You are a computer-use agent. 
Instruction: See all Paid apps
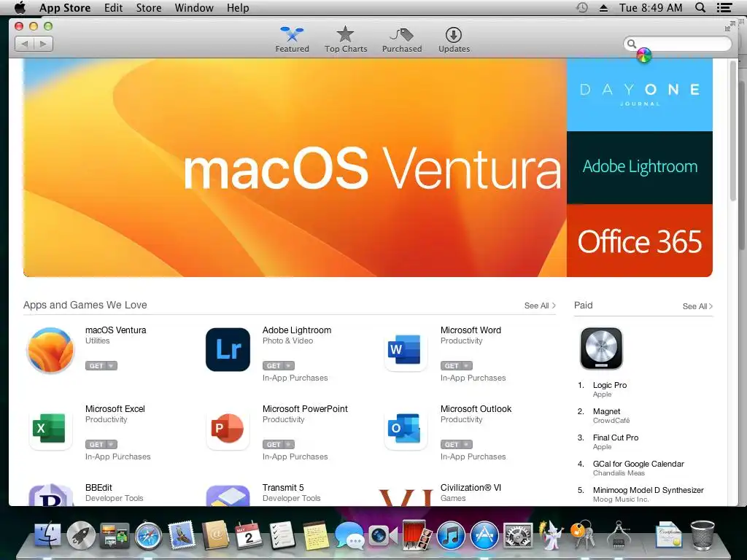click(697, 306)
